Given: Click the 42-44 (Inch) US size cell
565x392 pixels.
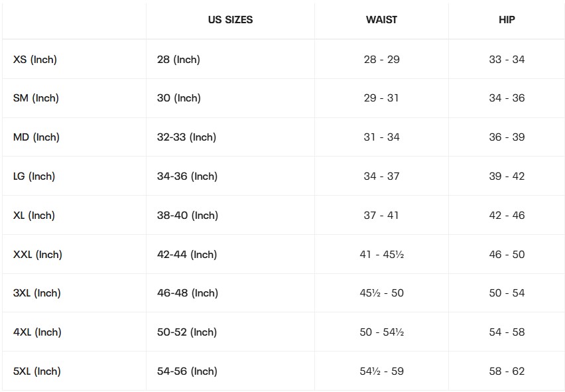Looking at the screenshot, I should point(187,255).
